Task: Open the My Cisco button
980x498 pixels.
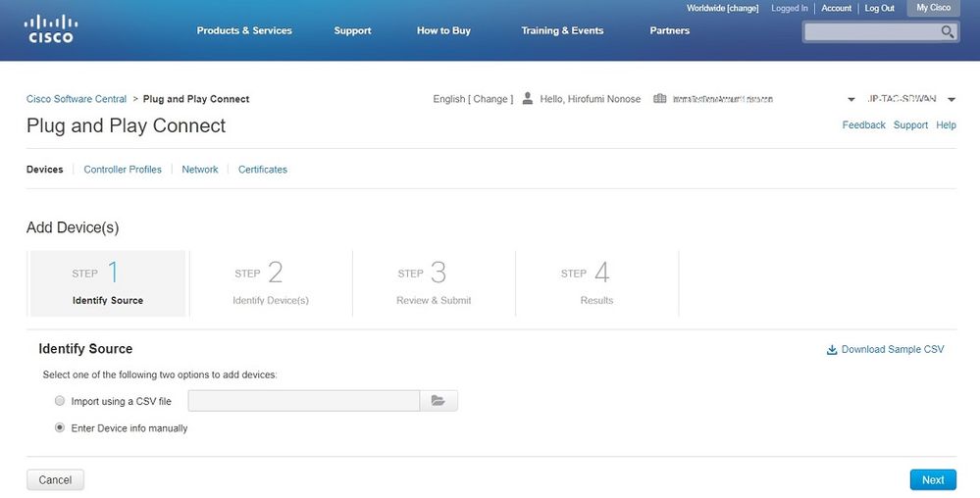Action: click(933, 8)
